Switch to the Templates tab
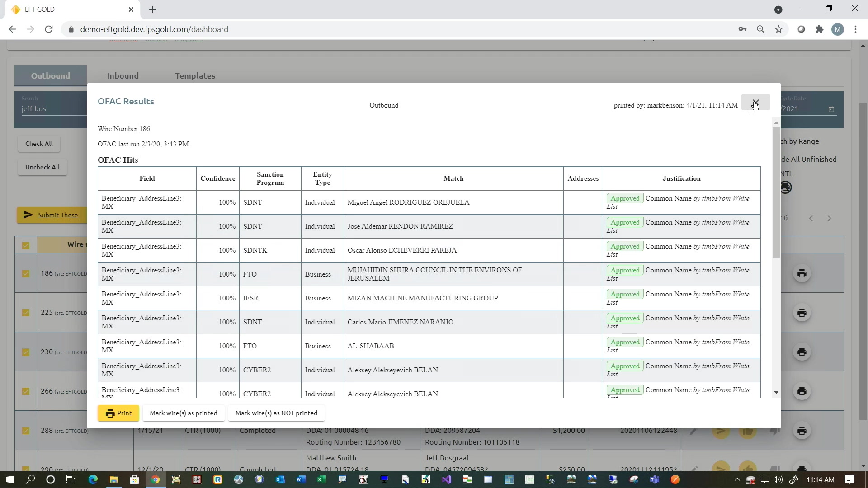 coord(195,76)
